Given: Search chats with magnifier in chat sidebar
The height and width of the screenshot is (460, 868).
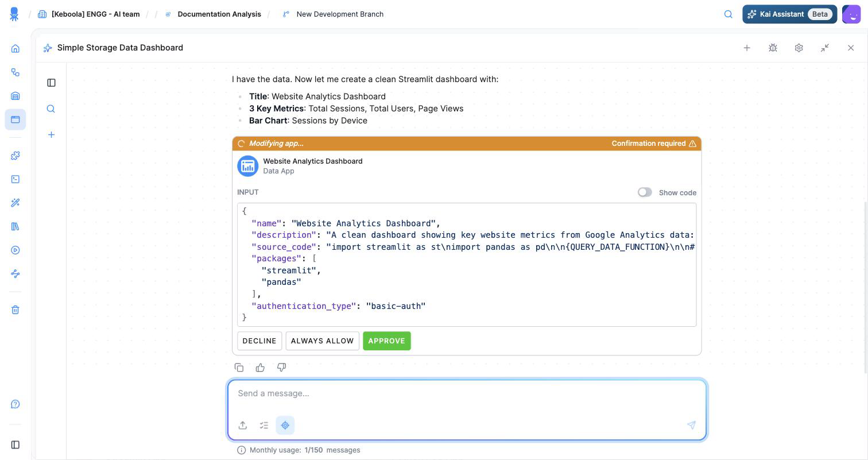Looking at the screenshot, I should click(x=51, y=109).
